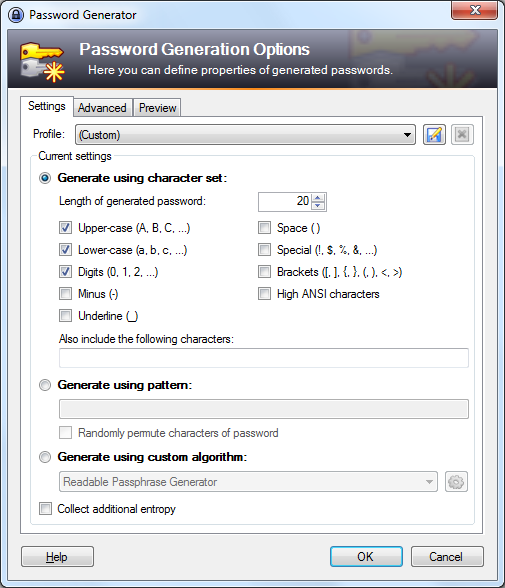Viewport: 505px width, 588px height.
Task: Click the custom algorithm settings gear icon
Action: pos(456,482)
